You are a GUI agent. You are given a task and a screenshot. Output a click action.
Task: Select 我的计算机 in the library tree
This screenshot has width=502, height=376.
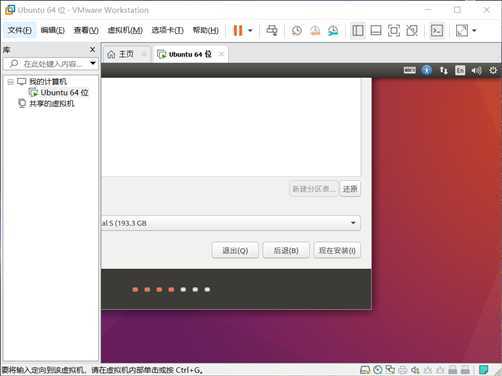[48, 82]
